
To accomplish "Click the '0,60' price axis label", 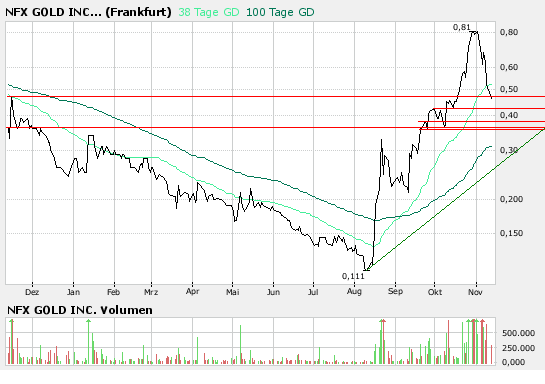I will pos(509,67).
